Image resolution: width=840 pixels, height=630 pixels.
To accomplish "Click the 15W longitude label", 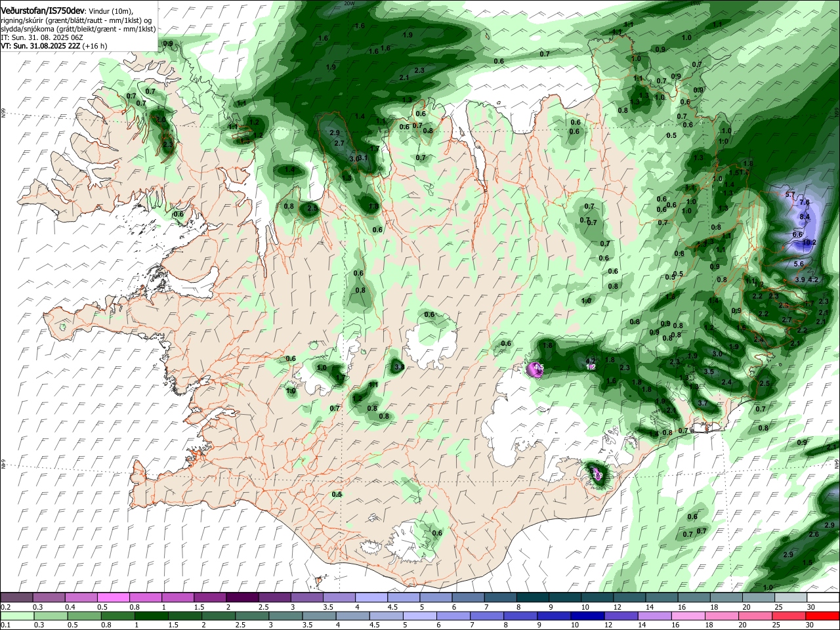I will [x=696, y=3].
